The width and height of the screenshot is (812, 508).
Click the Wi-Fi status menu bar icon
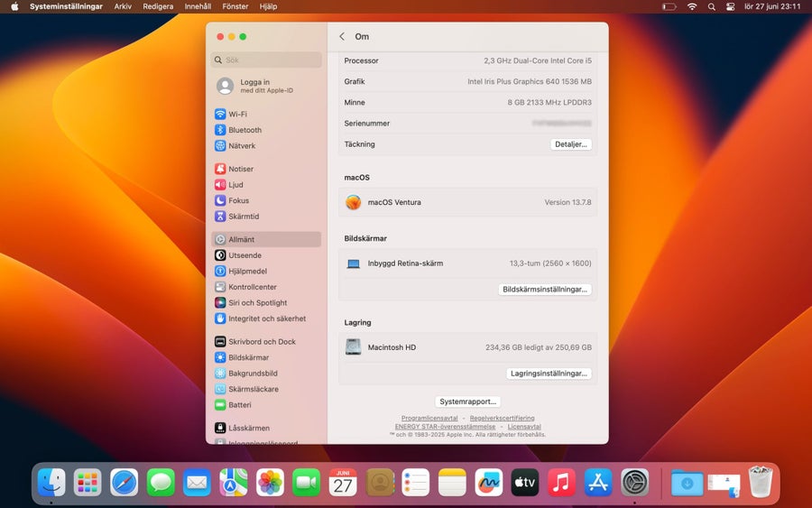(x=692, y=6)
